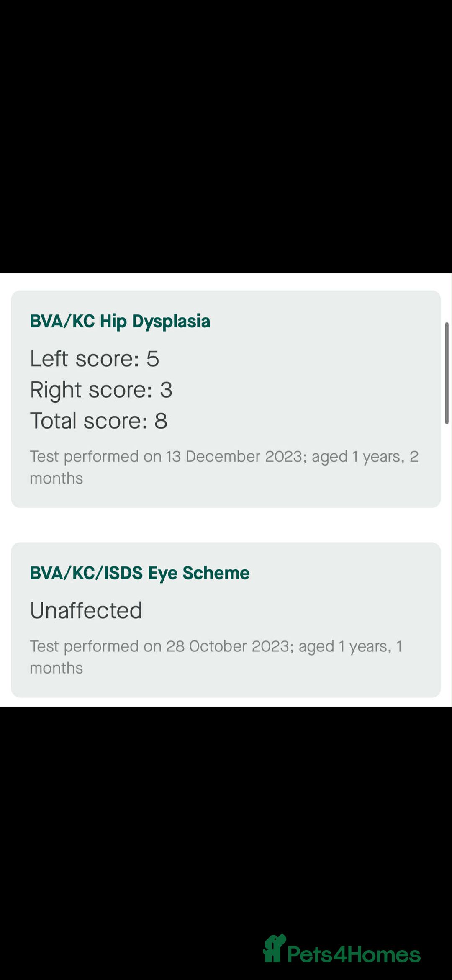Click the word "Dysplasia" in the heading

pyautogui.click(x=171, y=321)
